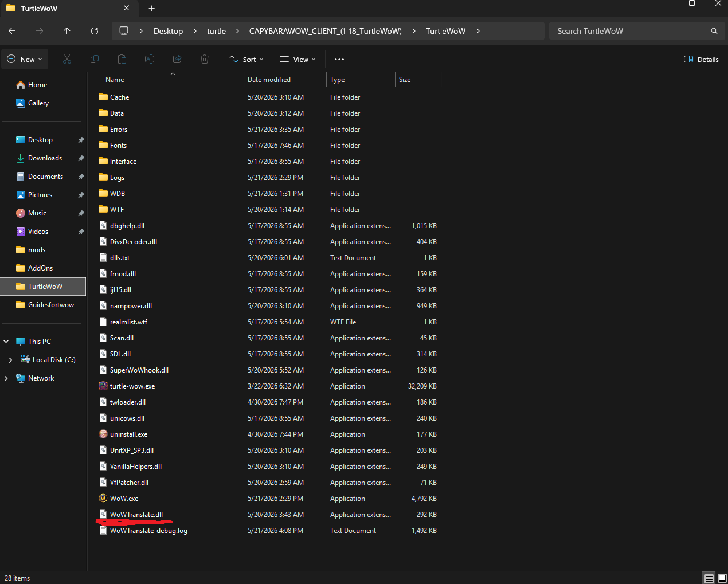Navigate to CAPYBARAWOW_CLIENT breadcrumb folder
728x584 pixels.
tap(325, 31)
